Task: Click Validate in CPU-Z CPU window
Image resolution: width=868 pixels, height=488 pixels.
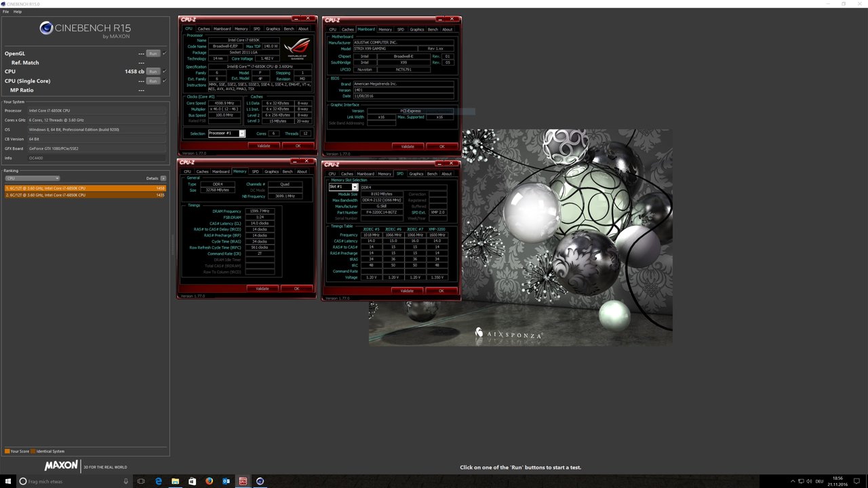Action: coord(264,146)
